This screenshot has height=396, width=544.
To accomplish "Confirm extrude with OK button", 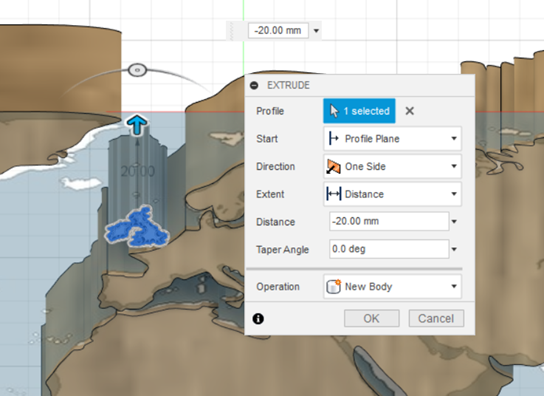I will coord(372,318).
